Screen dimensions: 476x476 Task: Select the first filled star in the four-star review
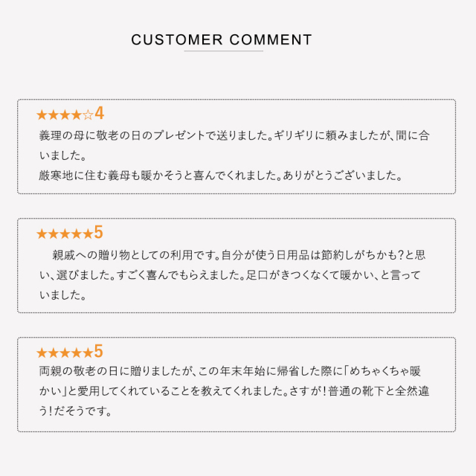click(x=42, y=115)
